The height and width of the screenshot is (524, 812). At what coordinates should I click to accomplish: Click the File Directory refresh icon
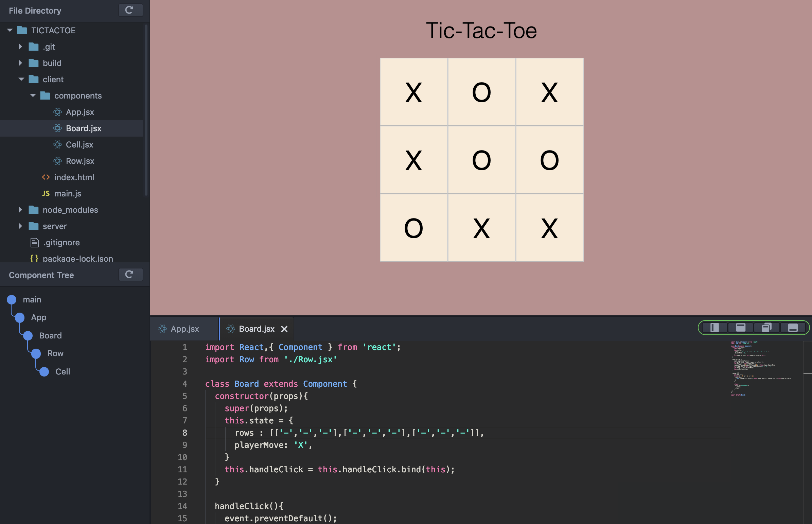click(130, 10)
